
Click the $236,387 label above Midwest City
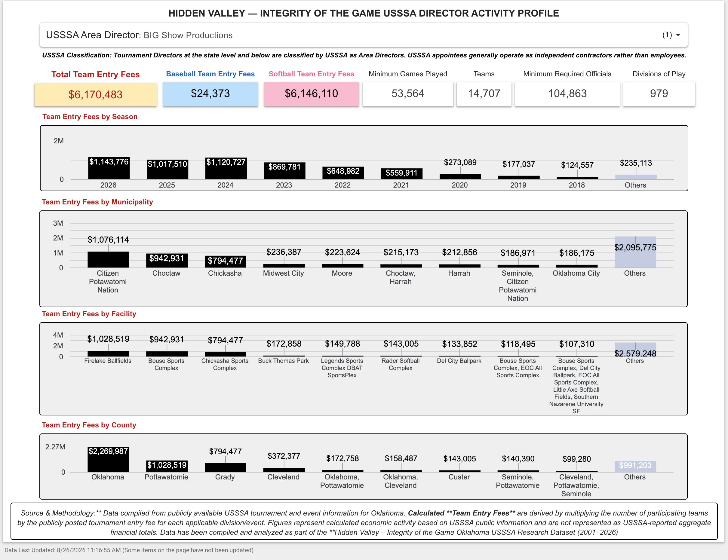pyautogui.click(x=284, y=252)
